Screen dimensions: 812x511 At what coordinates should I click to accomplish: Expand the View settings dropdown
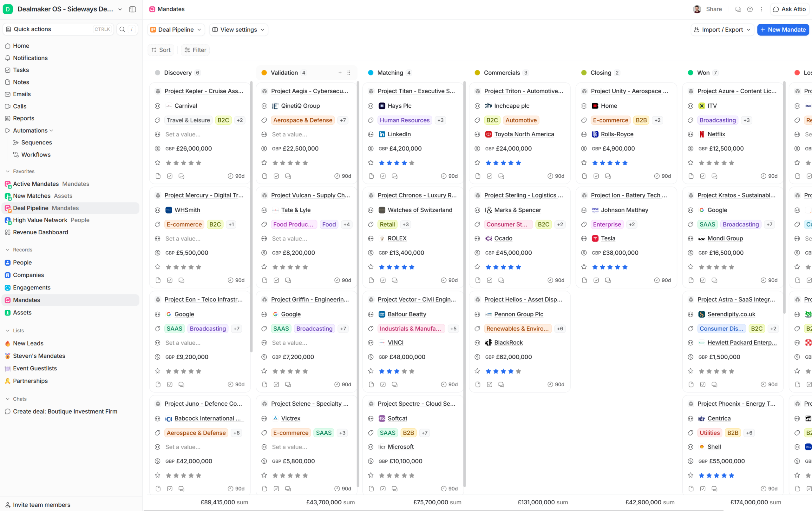239,30
